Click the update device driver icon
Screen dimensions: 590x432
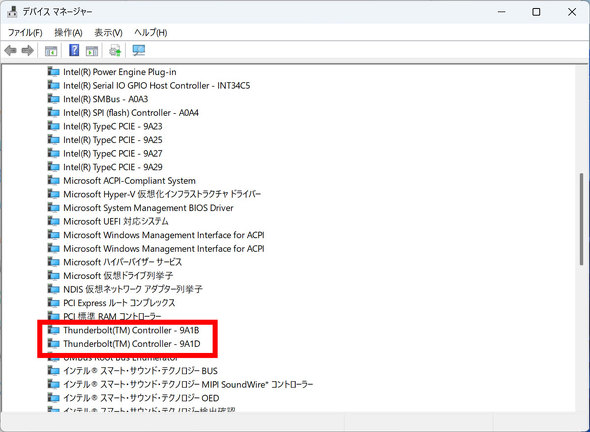[115, 50]
